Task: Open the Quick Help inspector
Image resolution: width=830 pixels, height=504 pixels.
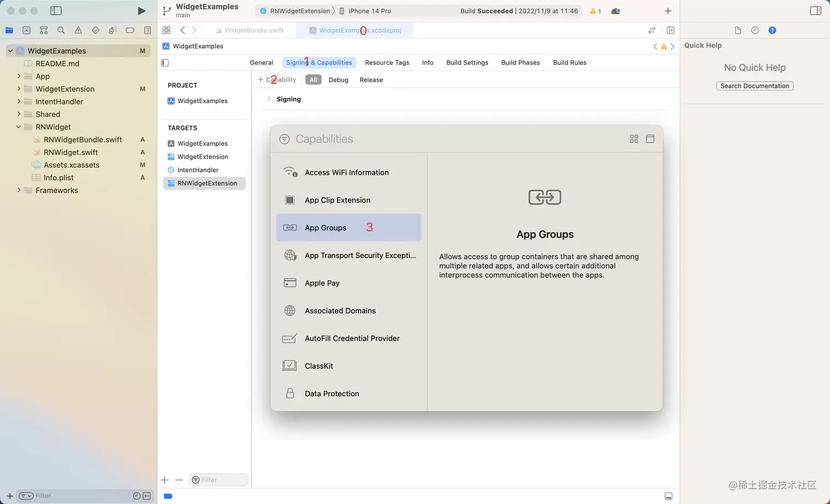Action: coord(772,30)
